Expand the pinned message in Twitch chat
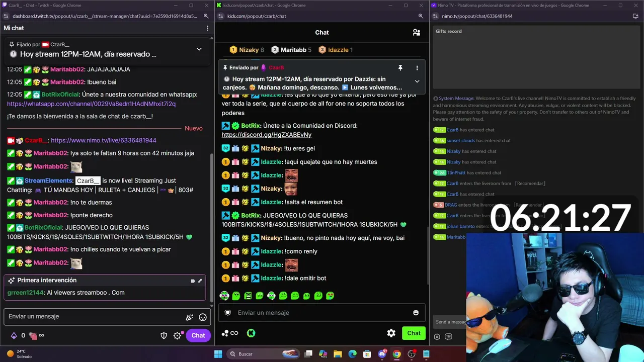The width and height of the screenshot is (644, 362). [199, 49]
